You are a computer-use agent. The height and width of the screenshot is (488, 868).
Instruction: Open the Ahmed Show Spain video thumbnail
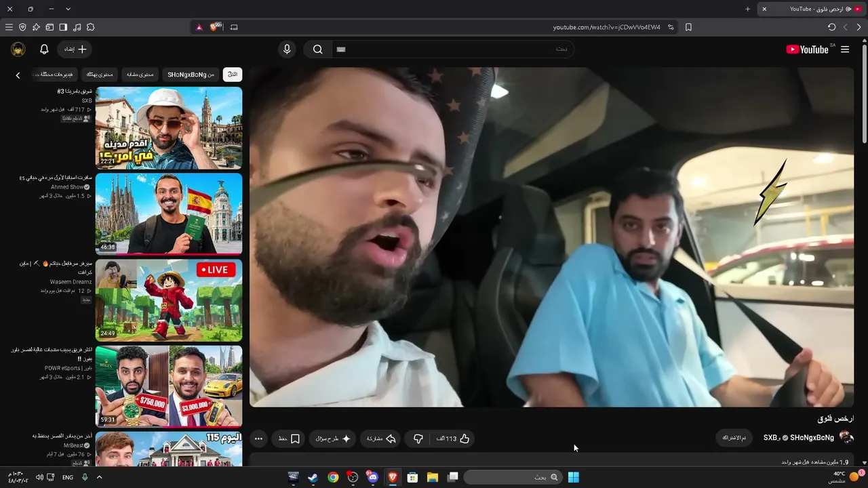(x=169, y=214)
